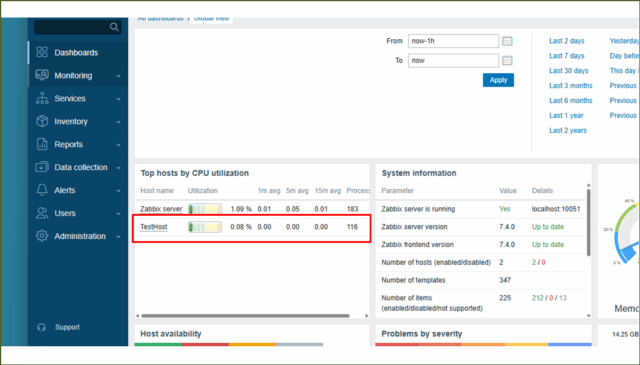Click the localhost:10051 details value
The image size is (640, 365).
click(556, 209)
